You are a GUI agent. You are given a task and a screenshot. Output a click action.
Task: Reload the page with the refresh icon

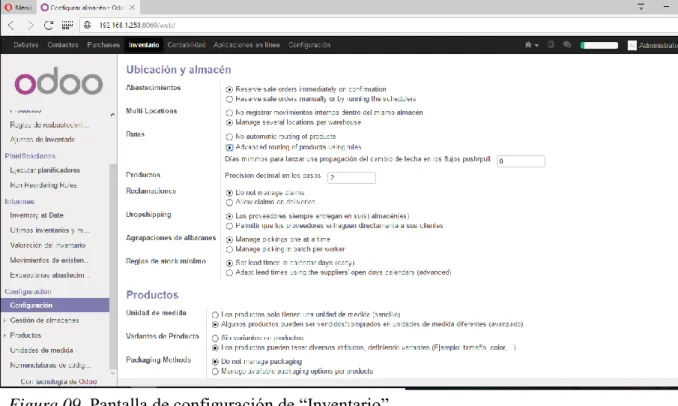coord(48,26)
